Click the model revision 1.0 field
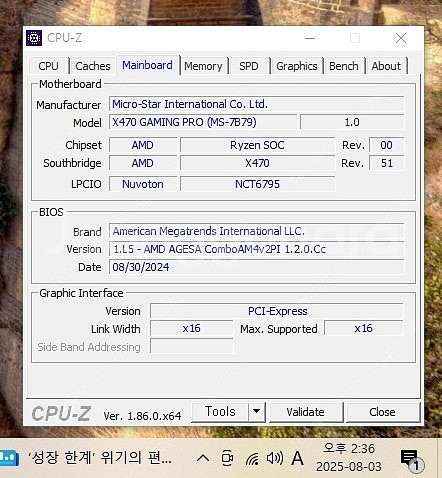 tap(352, 122)
